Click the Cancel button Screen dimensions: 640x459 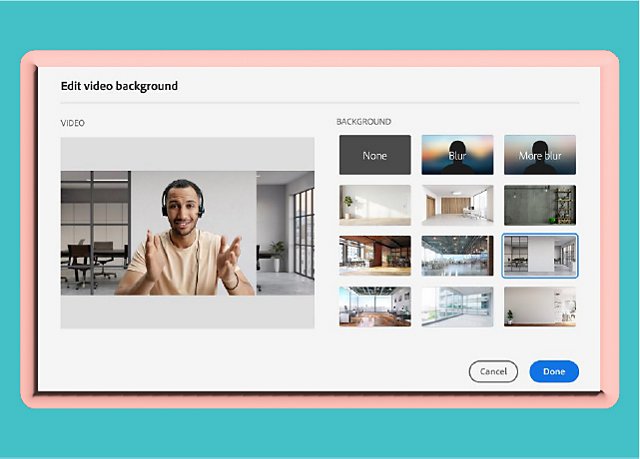tap(493, 371)
